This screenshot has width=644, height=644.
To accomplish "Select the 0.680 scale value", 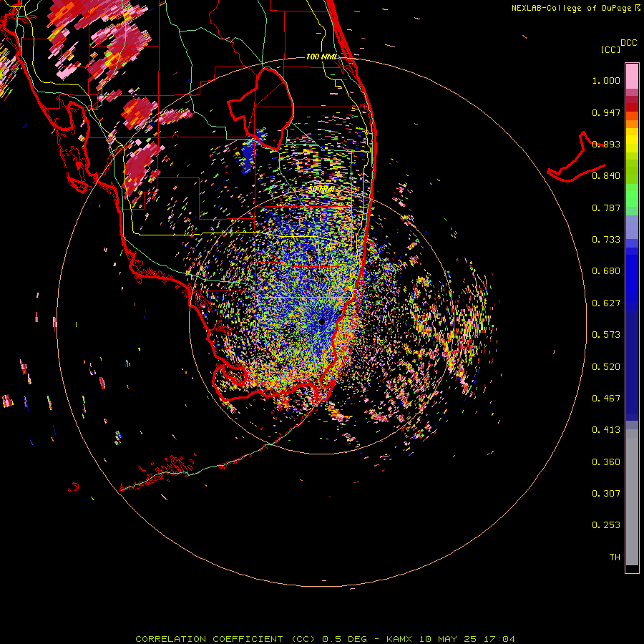I will (606, 271).
